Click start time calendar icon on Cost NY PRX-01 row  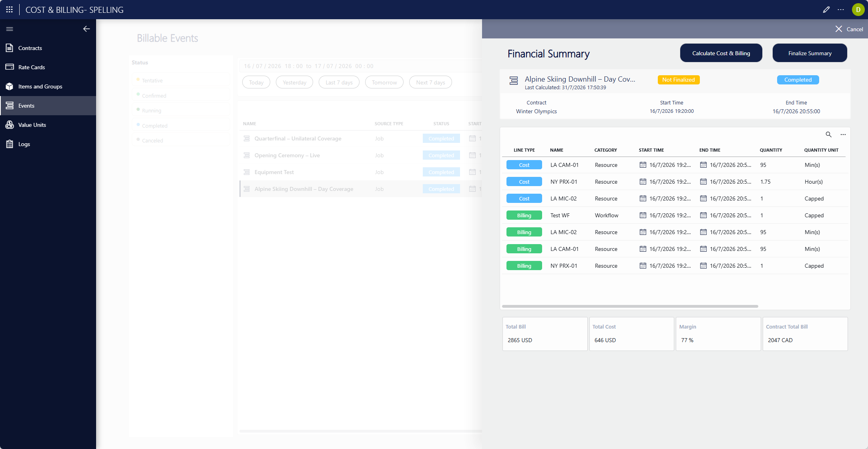click(643, 181)
